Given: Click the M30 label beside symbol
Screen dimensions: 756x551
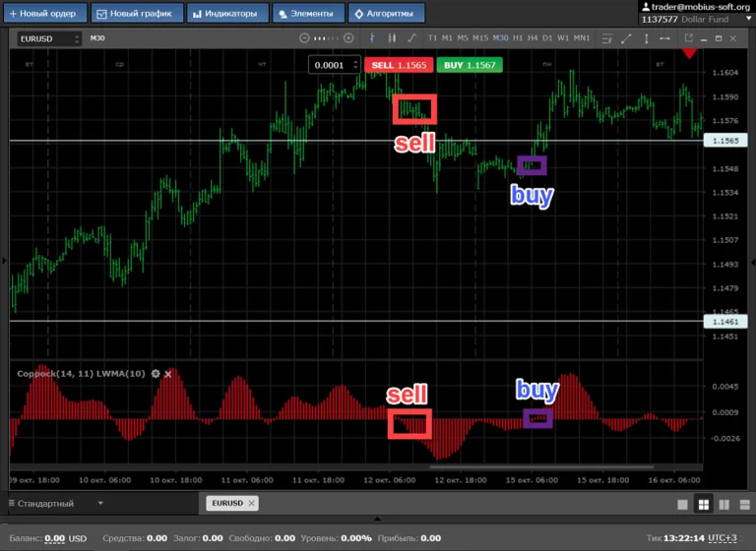Looking at the screenshot, I should pos(97,38).
